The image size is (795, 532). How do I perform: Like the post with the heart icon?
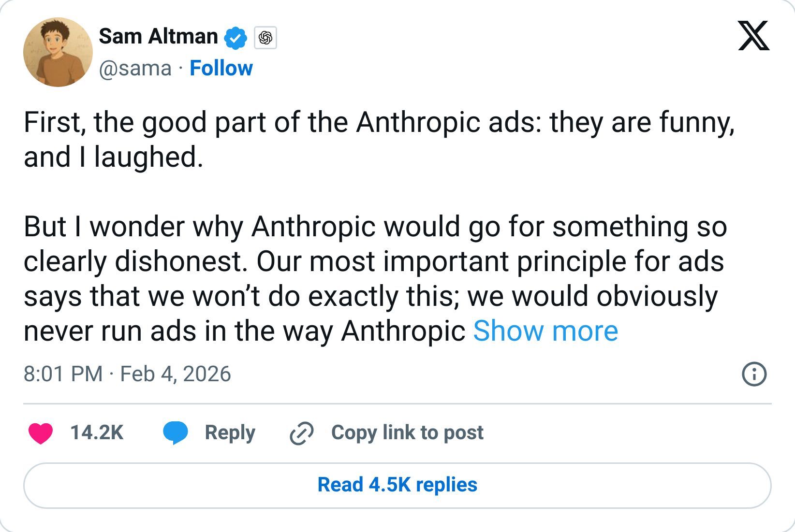click(41, 433)
